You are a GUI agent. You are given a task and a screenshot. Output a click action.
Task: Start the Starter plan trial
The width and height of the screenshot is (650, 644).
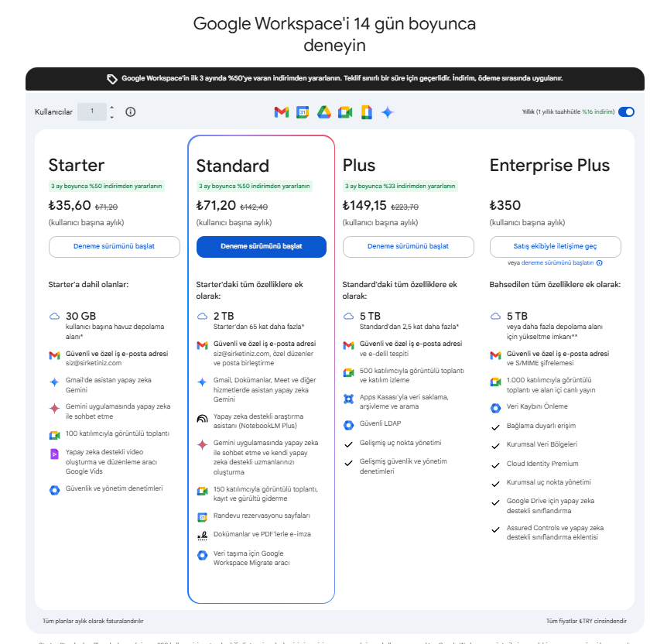click(114, 246)
